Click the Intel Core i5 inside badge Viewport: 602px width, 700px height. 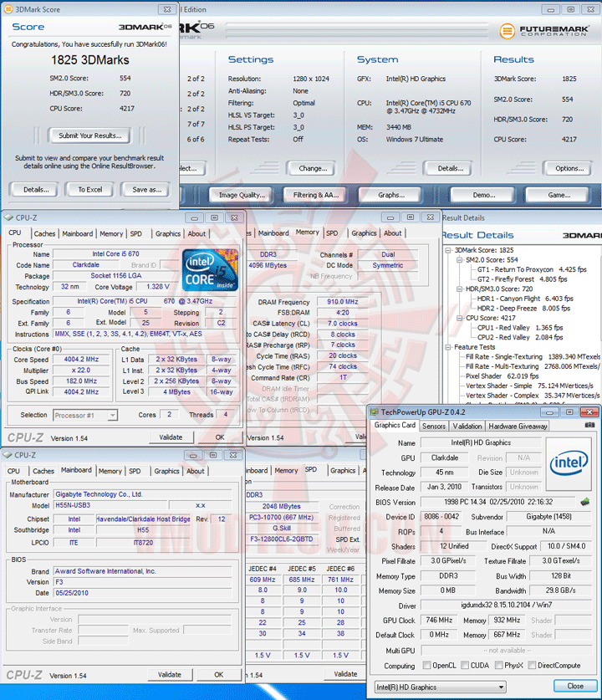tap(210, 270)
